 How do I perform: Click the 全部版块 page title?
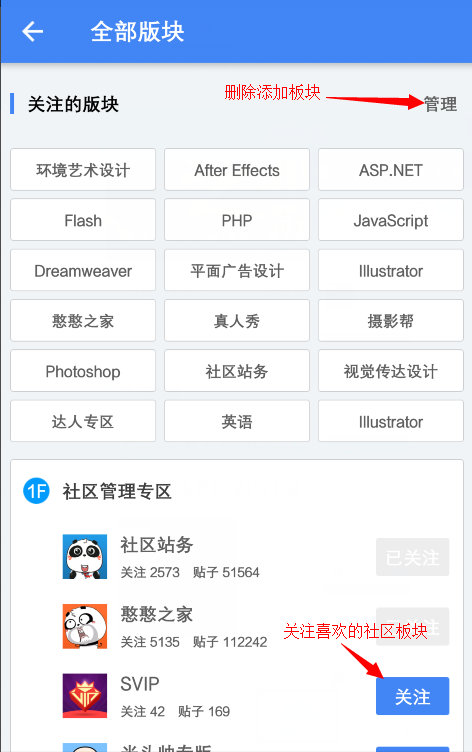click(137, 32)
